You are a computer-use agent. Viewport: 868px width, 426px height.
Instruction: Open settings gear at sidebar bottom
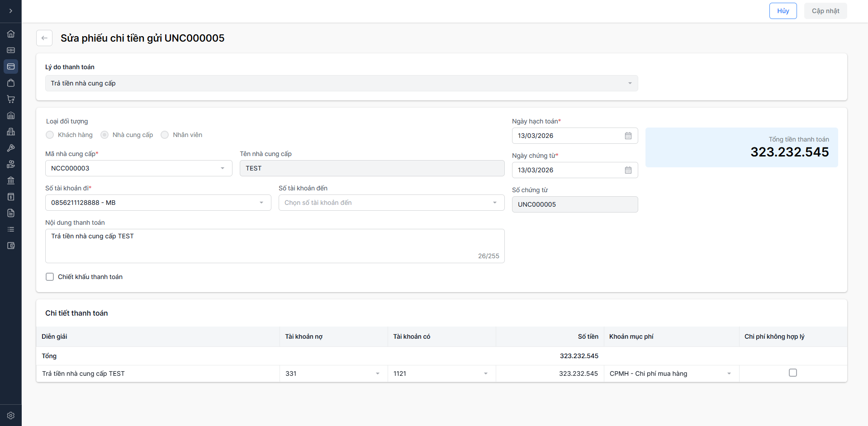pyautogui.click(x=11, y=415)
